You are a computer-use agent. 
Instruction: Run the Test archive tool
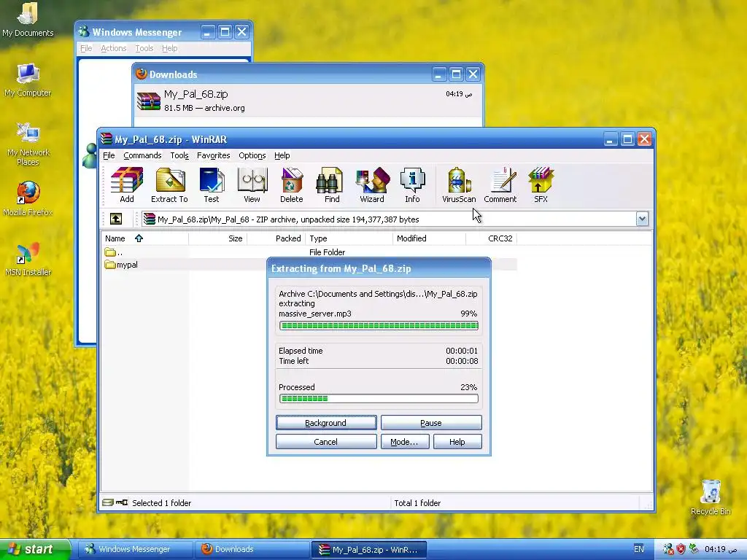(212, 184)
